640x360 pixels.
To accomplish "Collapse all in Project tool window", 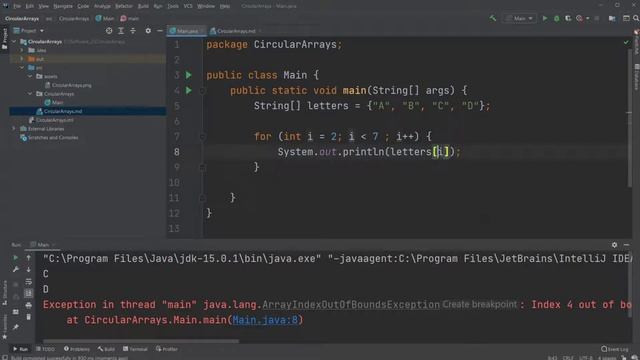I will point(133,31).
